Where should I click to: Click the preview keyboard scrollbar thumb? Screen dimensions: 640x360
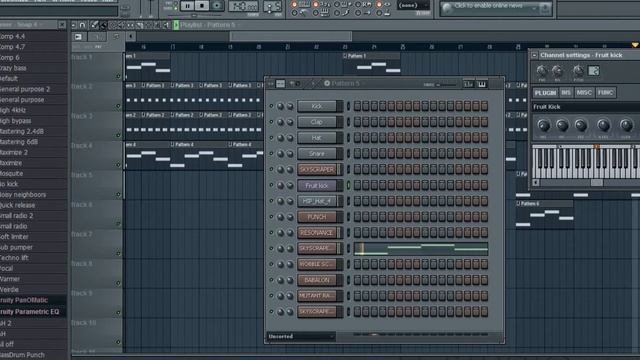click(x=596, y=183)
